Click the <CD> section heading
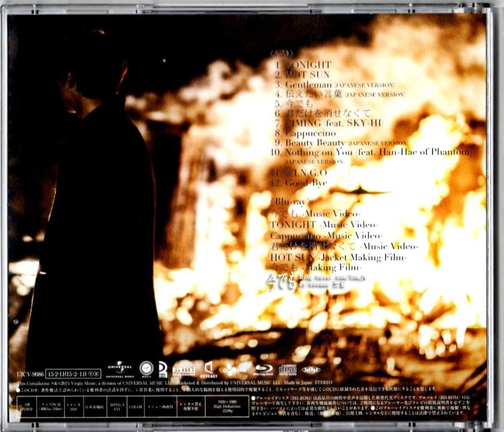 point(282,53)
